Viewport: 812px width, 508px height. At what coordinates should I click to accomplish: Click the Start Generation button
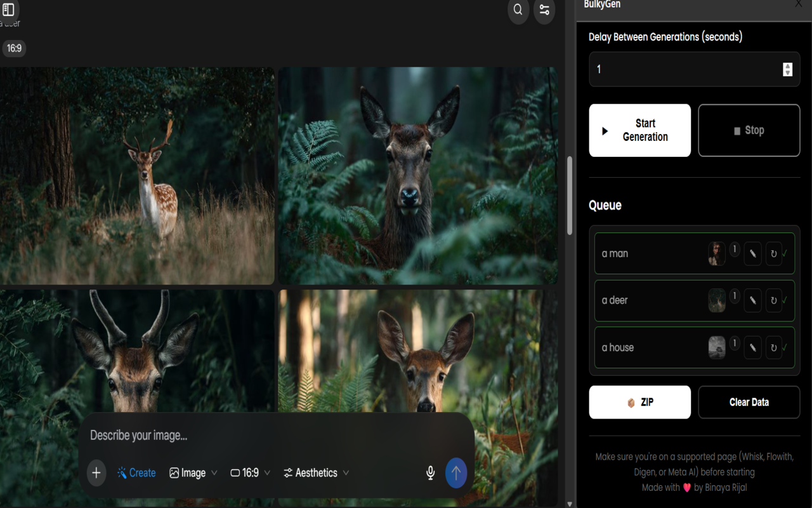[x=639, y=130]
